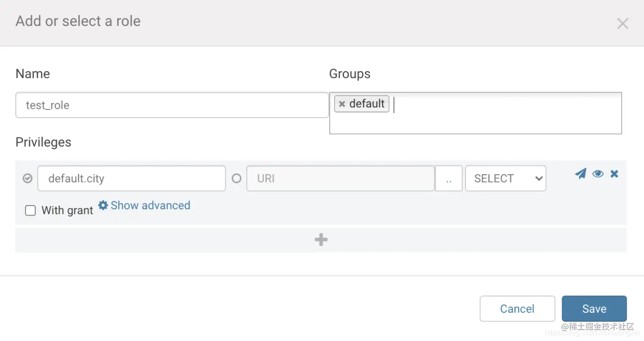This screenshot has width=644, height=341.
Task: Click the Cancel button
Action: pyautogui.click(x=517, y=309)
